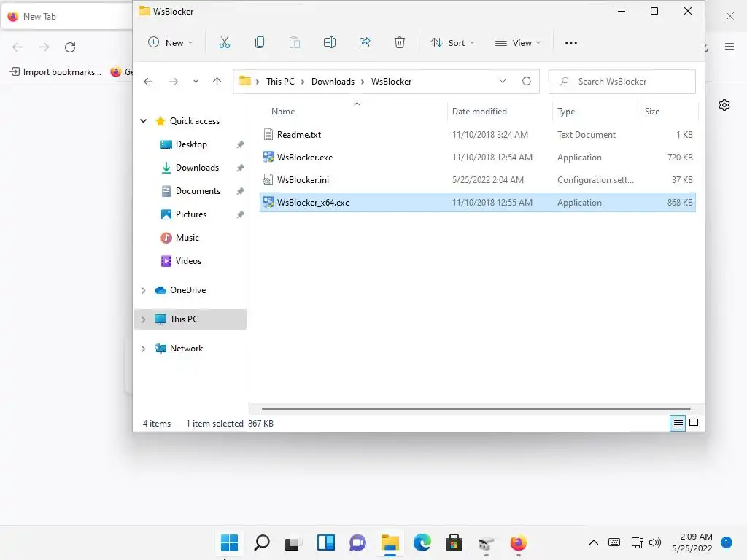The height and width of the screenshot is (560, 747).
Task: Open Videos in navigation pane
Action: point(188,261)
